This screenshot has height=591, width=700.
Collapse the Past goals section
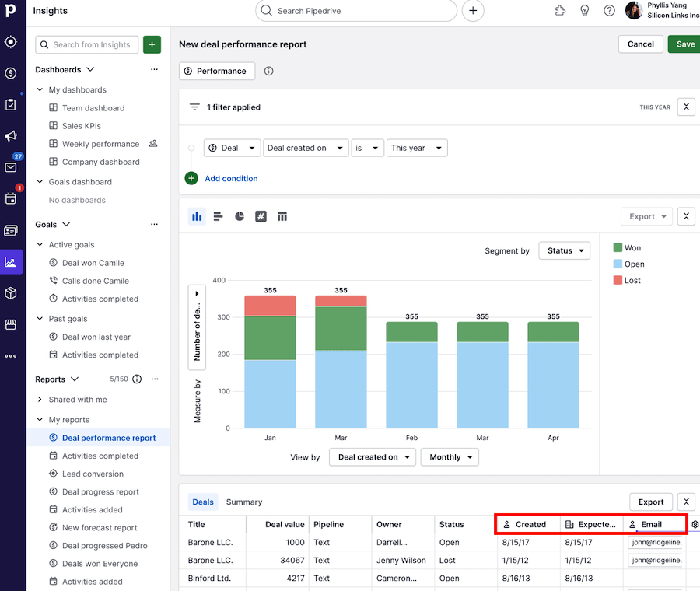tap(39, 318)
